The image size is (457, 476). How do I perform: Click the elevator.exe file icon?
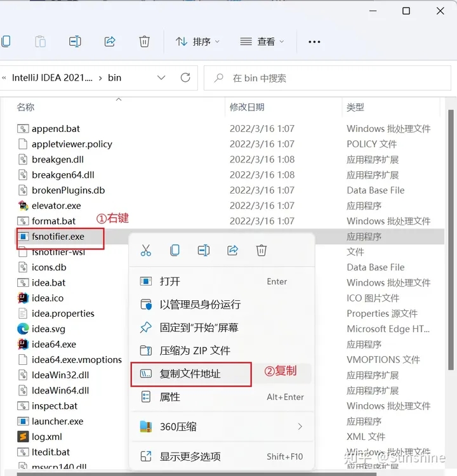23,206
